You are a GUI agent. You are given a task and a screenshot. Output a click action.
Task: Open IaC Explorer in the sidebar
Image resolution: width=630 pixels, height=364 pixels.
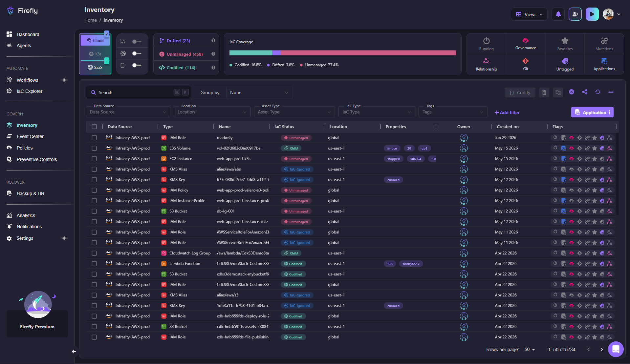coord(30,91)
